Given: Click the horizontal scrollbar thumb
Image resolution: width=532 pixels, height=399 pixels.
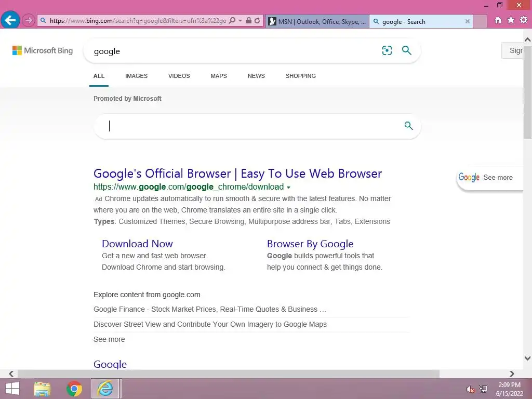Looking at the screenshot, I should coord(229,374).
